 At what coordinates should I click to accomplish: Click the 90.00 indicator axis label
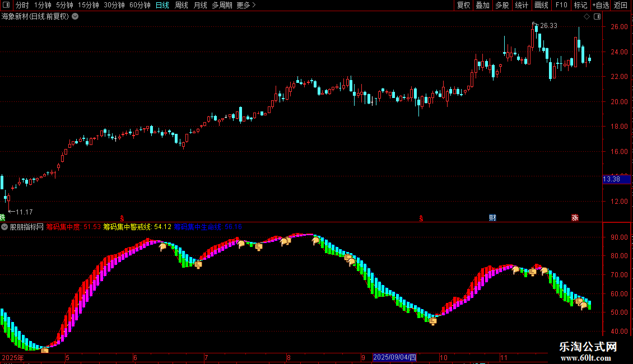pos(619,237)
